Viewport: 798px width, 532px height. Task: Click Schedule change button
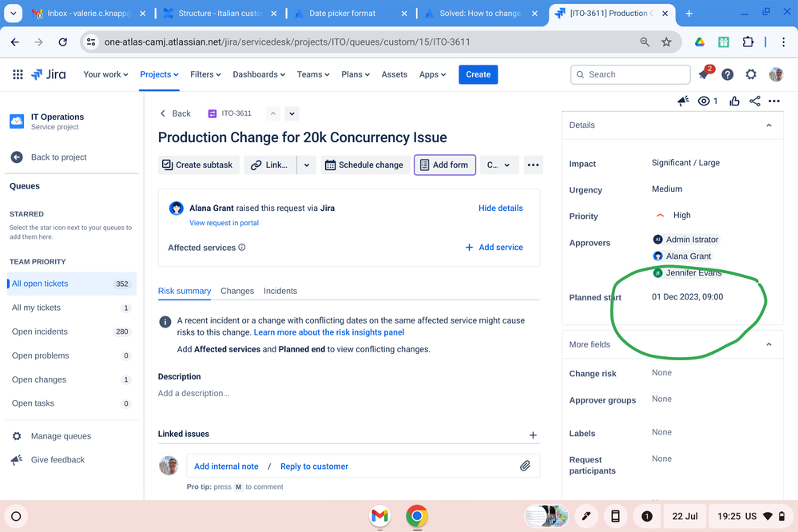point(365,165)
